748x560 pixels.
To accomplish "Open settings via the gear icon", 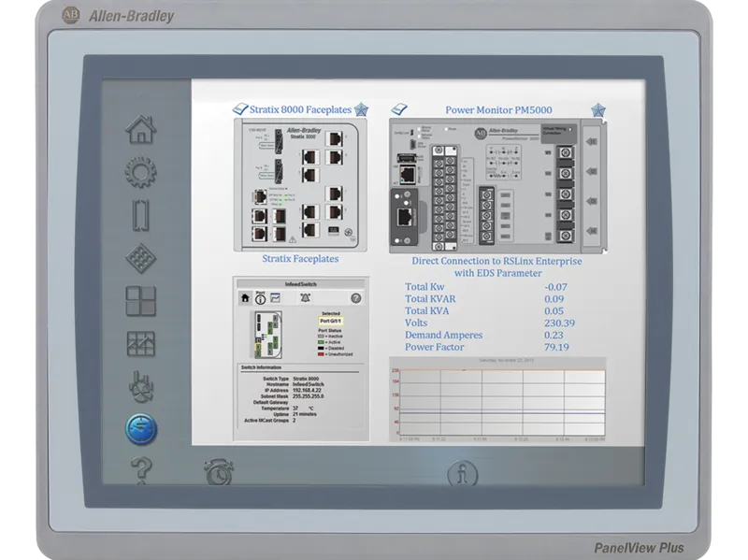I will tap(141, 172).
